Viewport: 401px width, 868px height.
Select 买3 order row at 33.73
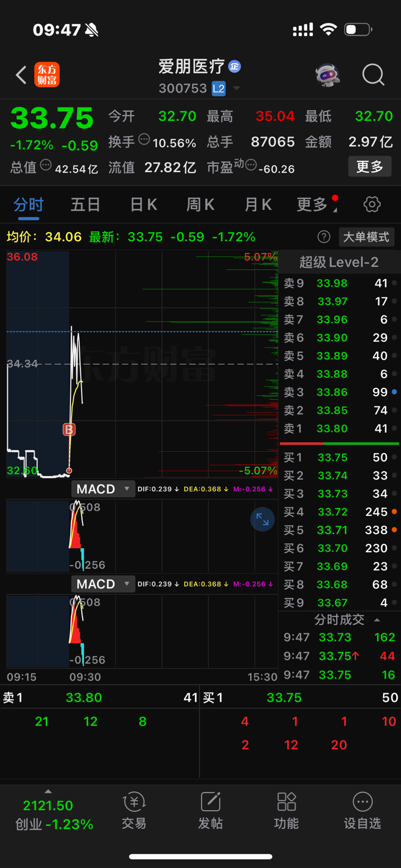pyautogui.click(x=339, y=494)
